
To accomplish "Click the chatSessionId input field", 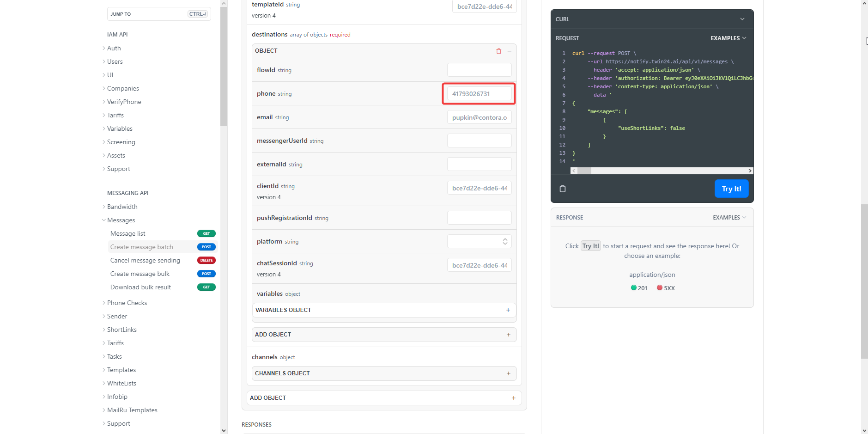I will click(x=479, y=265).
